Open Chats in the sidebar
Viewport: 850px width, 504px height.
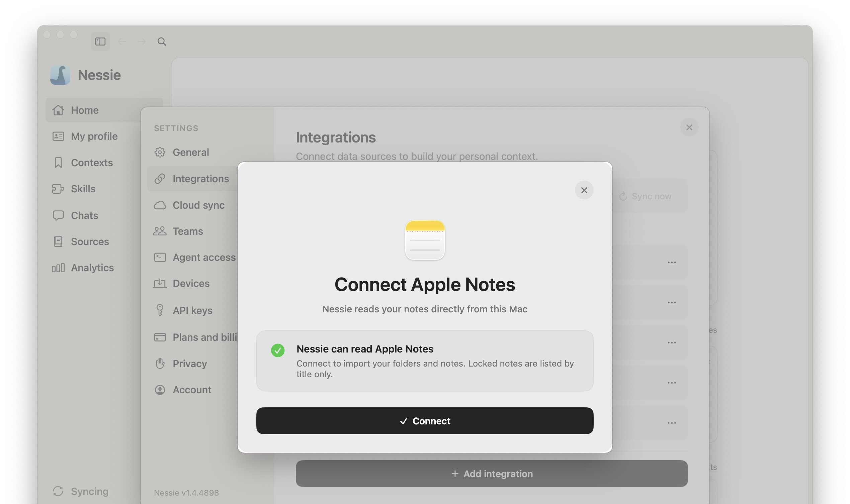[75, 215]
